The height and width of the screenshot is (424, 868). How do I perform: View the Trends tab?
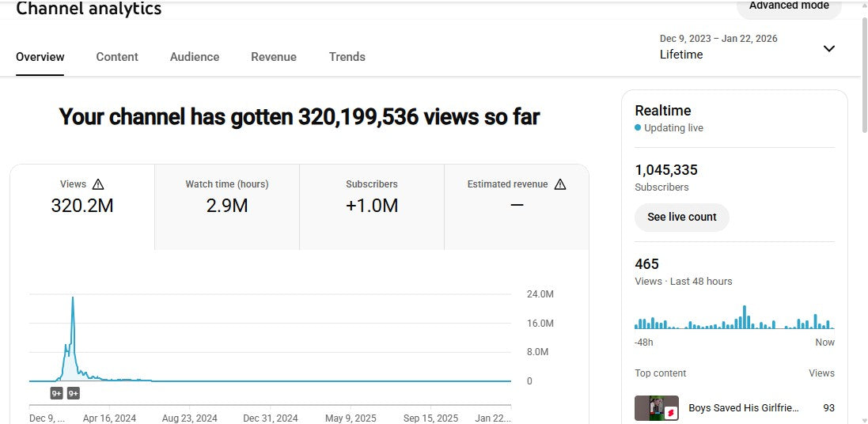(x=347, y=57)
